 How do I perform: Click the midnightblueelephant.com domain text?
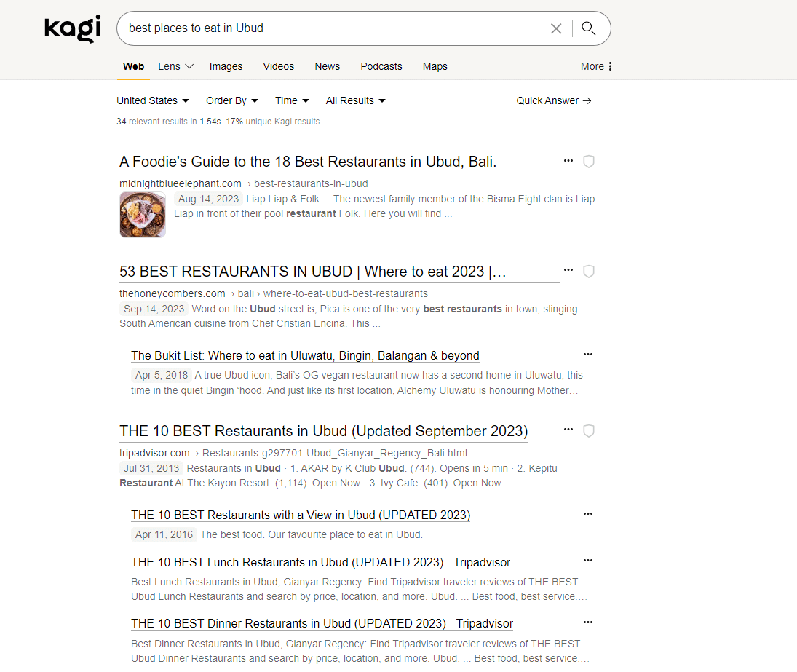[x=181, y=183]
